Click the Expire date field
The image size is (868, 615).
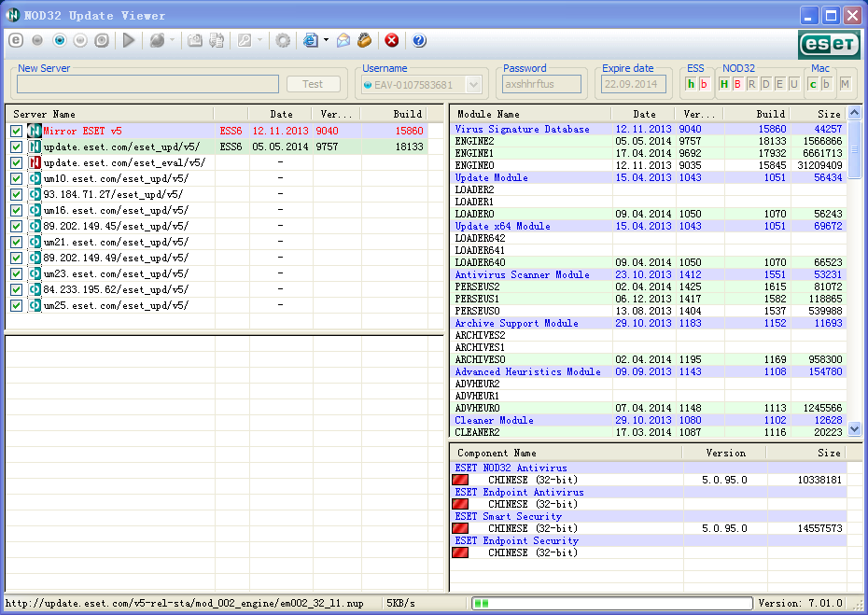click(x=634, y=84)
